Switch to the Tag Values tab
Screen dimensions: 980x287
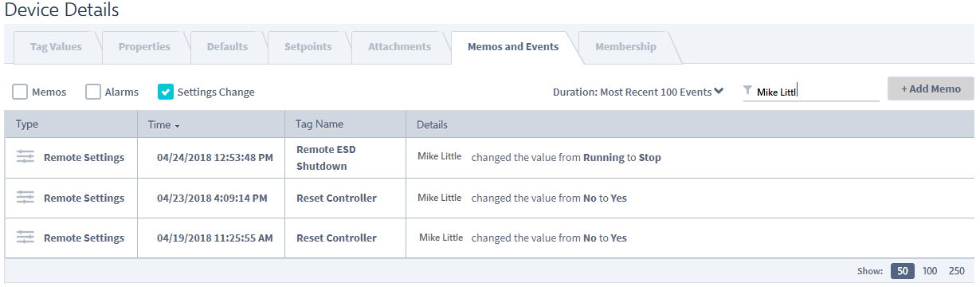pyautogui.click(x=56, y=47)
